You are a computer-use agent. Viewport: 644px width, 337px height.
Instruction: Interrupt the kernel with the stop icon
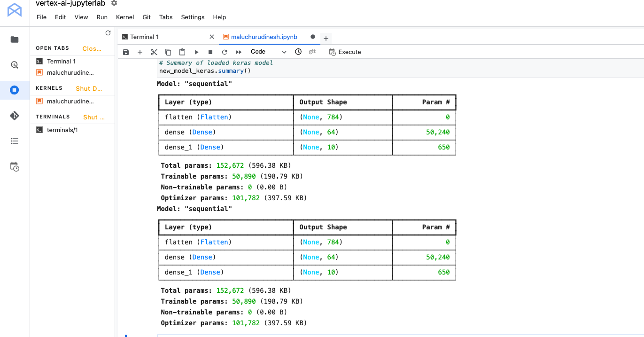tap(210, 52)
